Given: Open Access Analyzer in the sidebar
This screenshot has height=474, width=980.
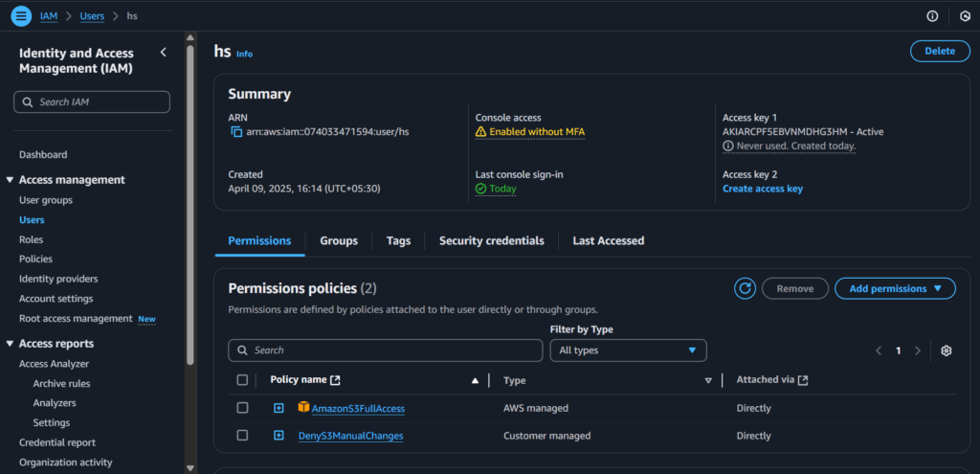Looking at the screenshot, I should pyautogui.click(x=54, y=364).
